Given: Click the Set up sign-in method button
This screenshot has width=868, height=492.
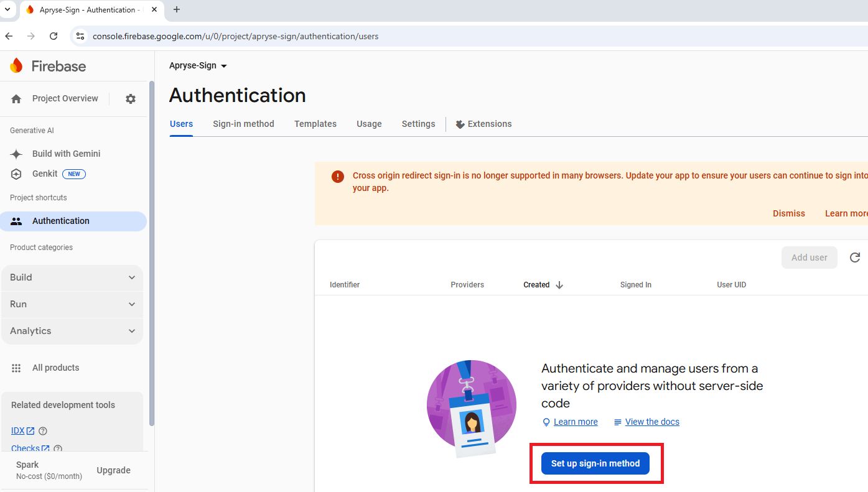Looking at the screenshot, I should (595, 463).
